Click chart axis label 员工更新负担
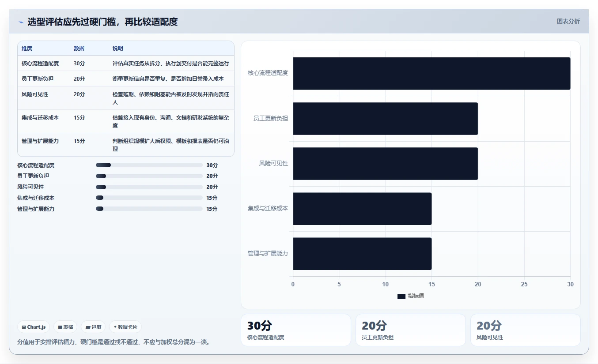598x364 pixels. tap(271, 118)
